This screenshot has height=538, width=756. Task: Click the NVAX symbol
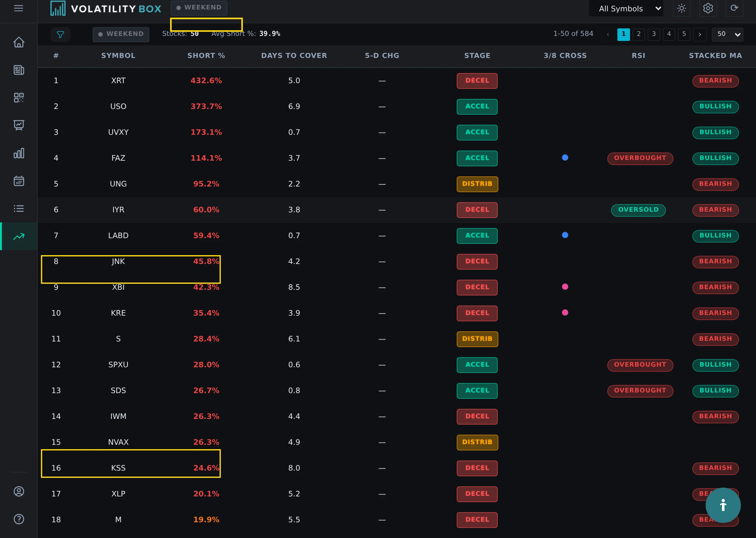coord(118,442)
